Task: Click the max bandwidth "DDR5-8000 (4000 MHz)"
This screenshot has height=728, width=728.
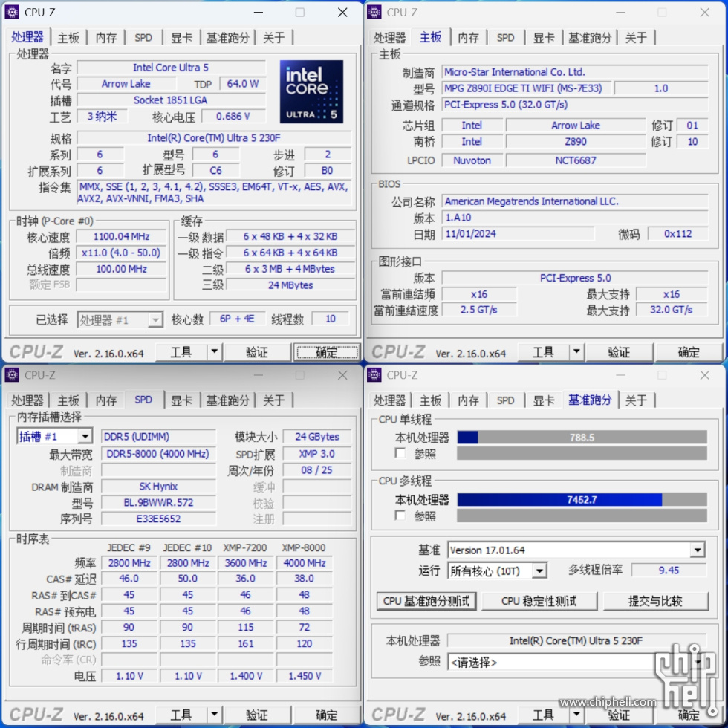Action: [x=158, y=454]
